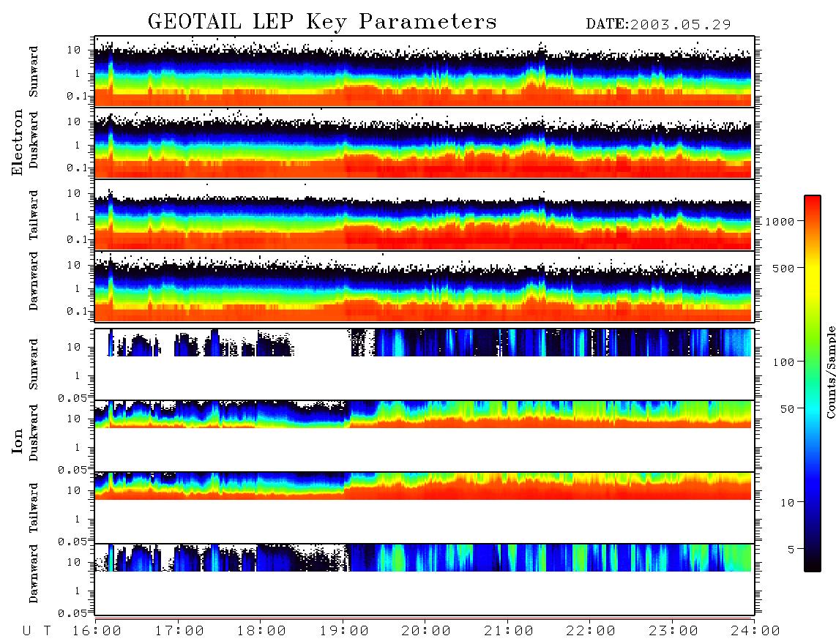Click the Electron Duskward spectrogram panel
This screenshot has width=836, height=644.
coord(425,143)
